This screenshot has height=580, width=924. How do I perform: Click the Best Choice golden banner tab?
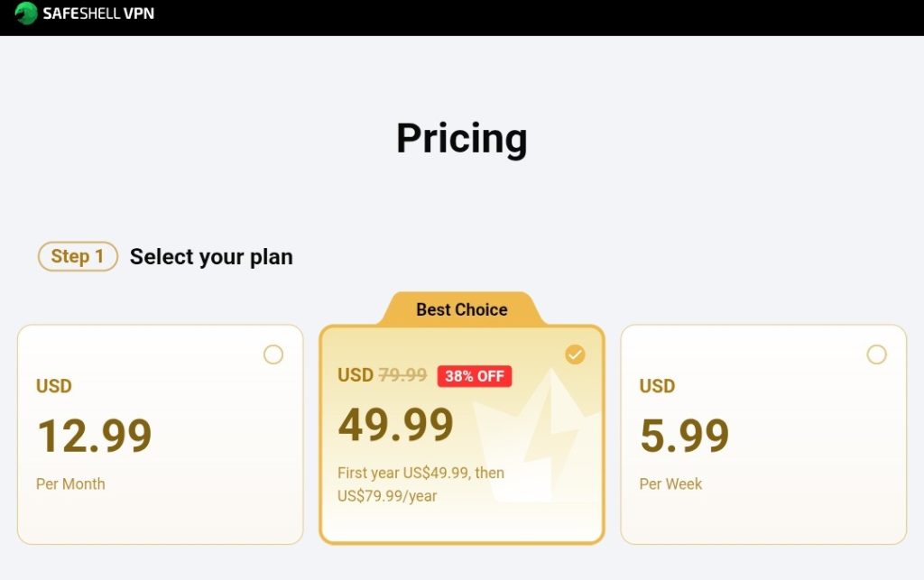click(461, 309)
